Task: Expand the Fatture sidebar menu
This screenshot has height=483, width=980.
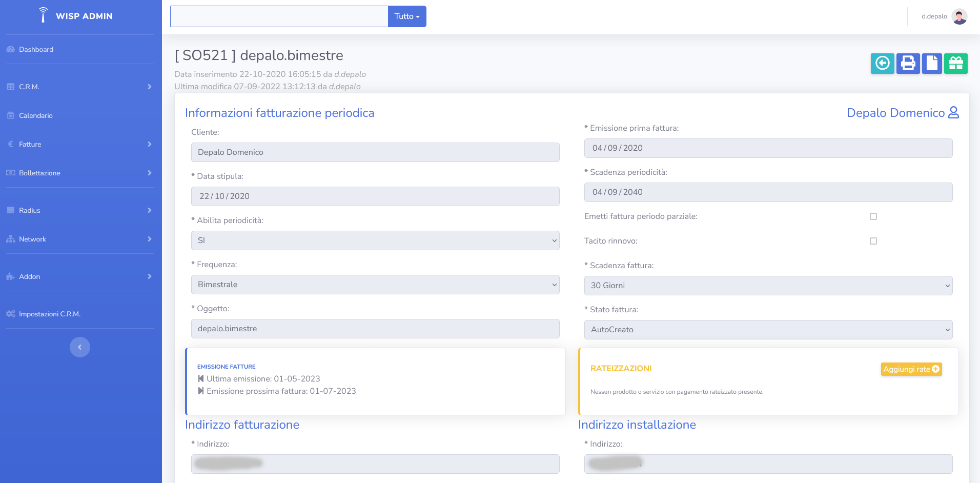Action: tap(79, 144)
